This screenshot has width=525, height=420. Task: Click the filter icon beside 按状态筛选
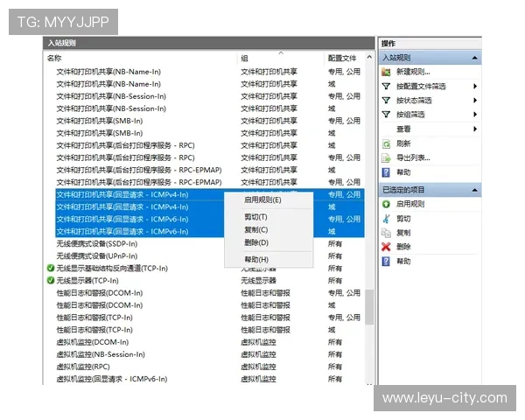click(386, 101)
